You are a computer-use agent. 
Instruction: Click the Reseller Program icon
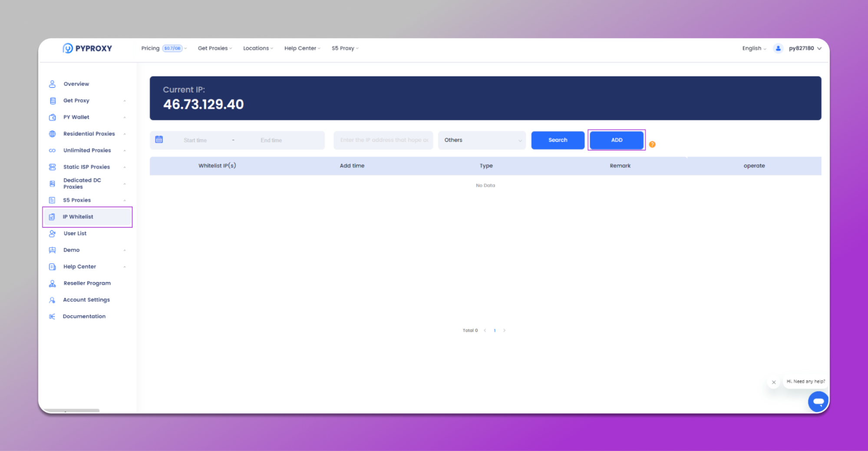[52, 283]
